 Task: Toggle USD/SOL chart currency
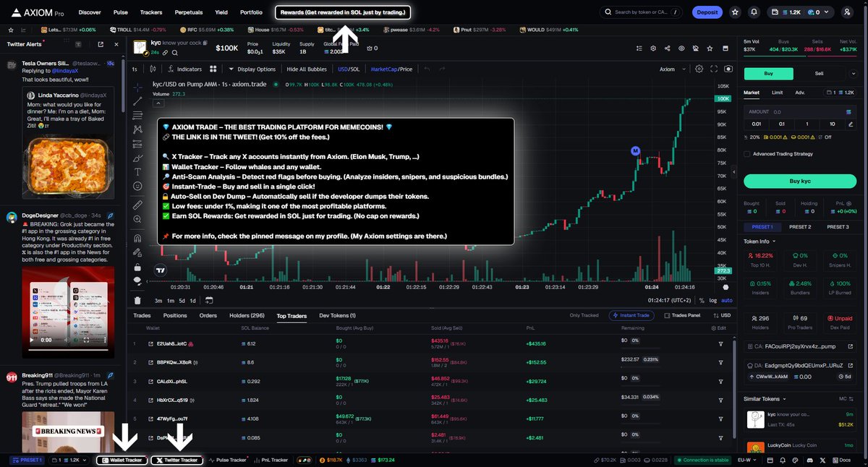click(x=349, y=69)
